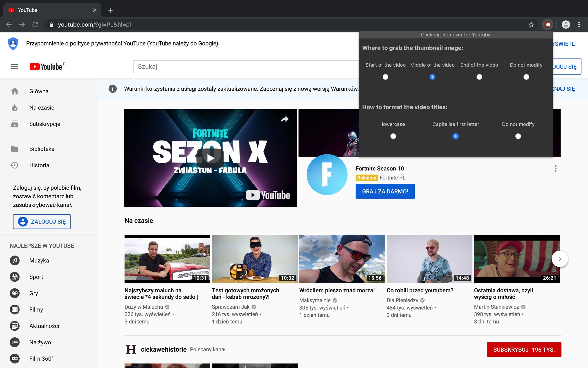Select Start of the video thumbnail option
The width and height of the screenshot is (588, 368).
coord(385,77)
